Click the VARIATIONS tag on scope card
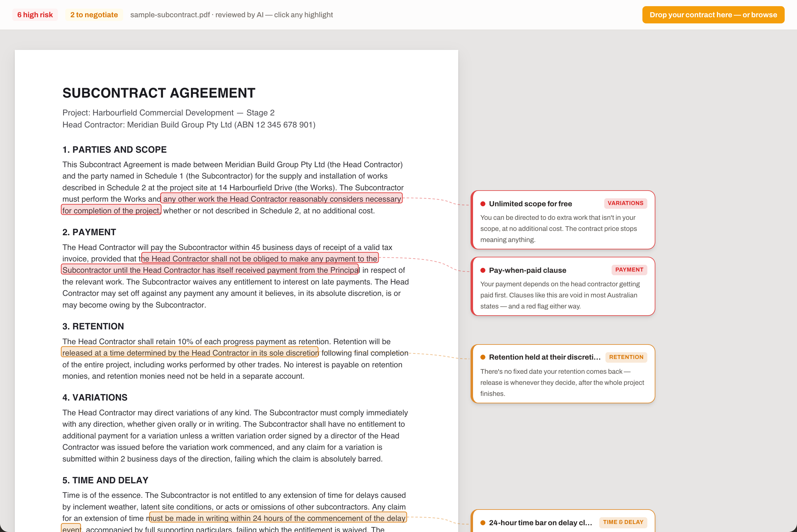This screenshot has width=797, height=532. tap(625, 203)
